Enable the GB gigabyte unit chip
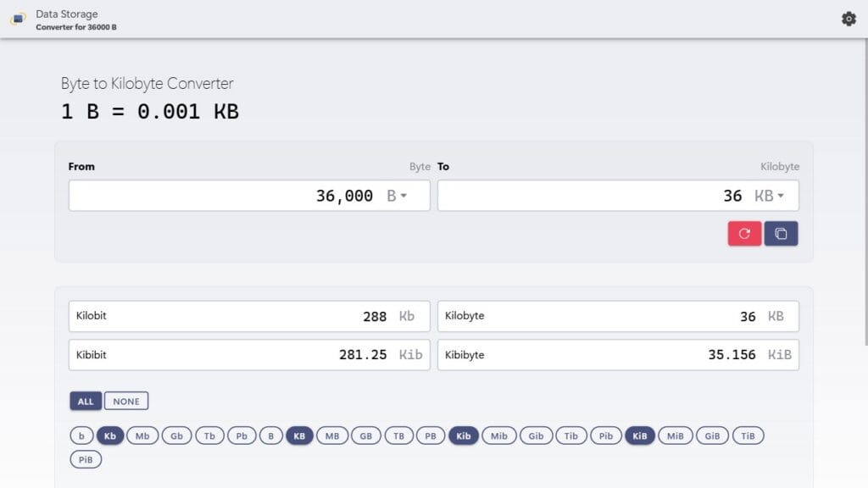The image size is (868, 488). point(366,435)
